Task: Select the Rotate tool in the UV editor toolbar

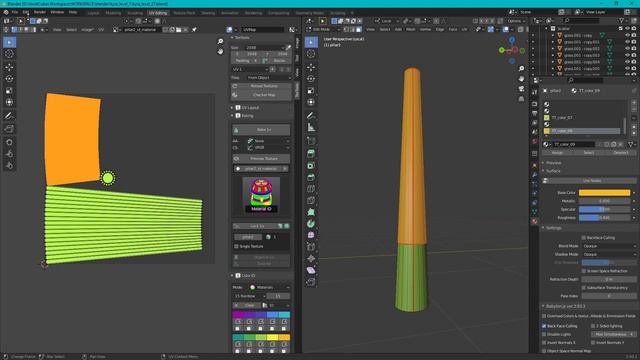Action: tap(9, 79)
